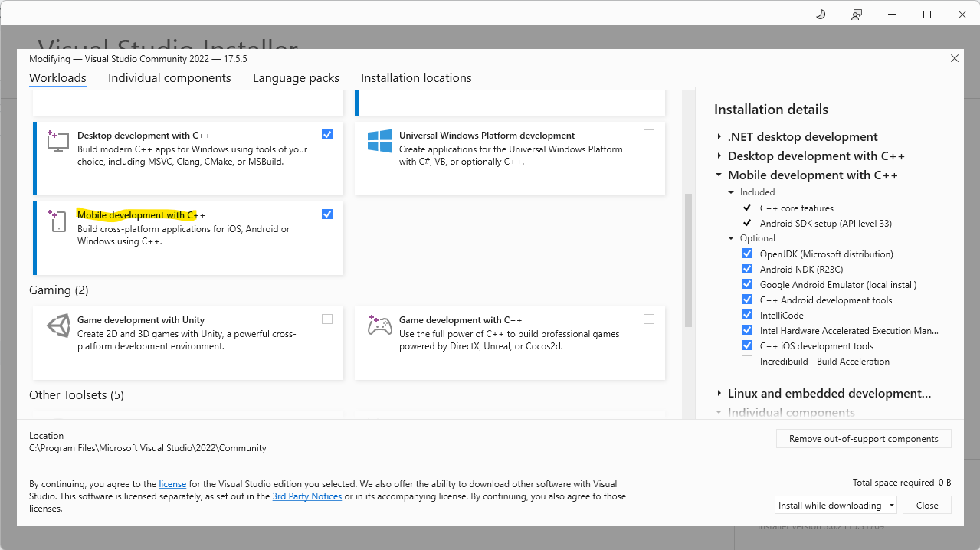
Task: Toggle dark theme using the moon icon
Action: click(820, 14)
